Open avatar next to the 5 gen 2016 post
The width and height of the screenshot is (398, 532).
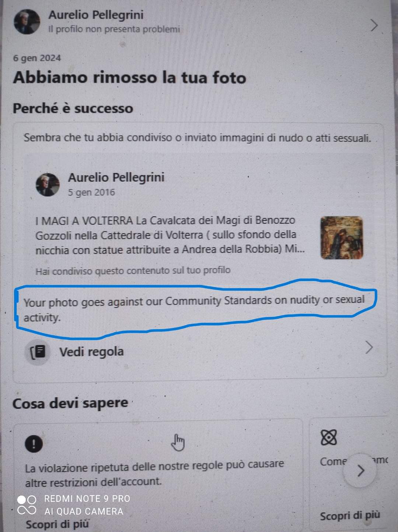click(48, 184)
